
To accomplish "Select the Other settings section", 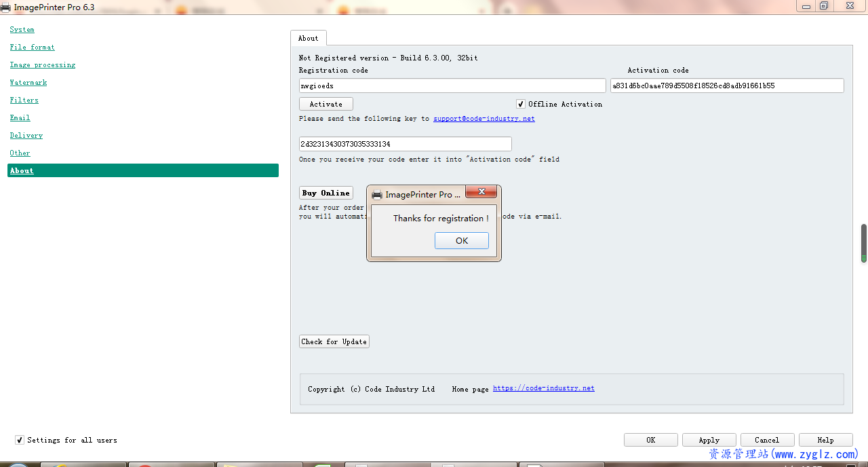I will point(20,153).
